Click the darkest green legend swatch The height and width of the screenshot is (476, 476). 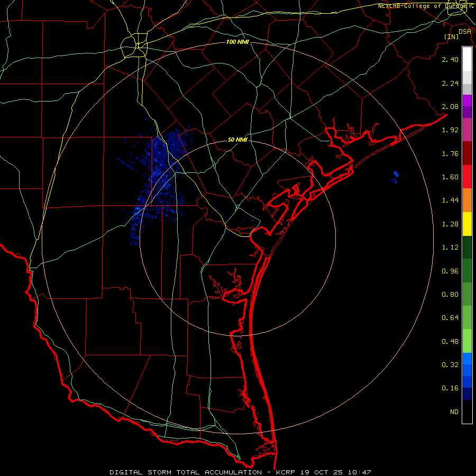[x=467, y=247]
